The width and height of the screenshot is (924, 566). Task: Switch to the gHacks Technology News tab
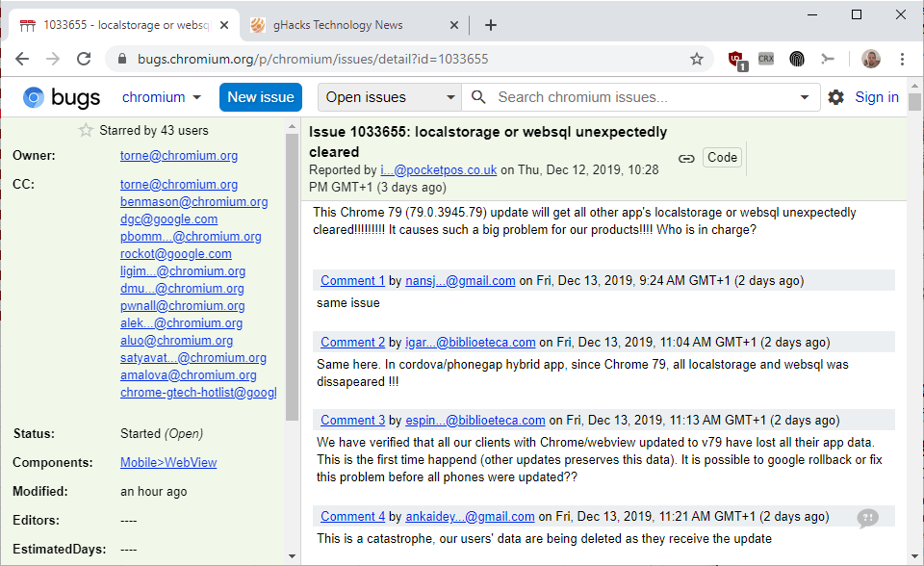[x=353, y=25]
